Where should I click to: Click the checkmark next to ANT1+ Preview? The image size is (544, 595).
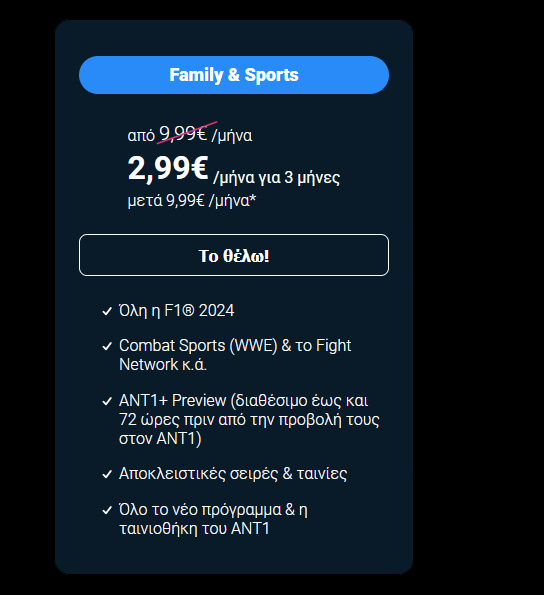click(x=107, y=401)
